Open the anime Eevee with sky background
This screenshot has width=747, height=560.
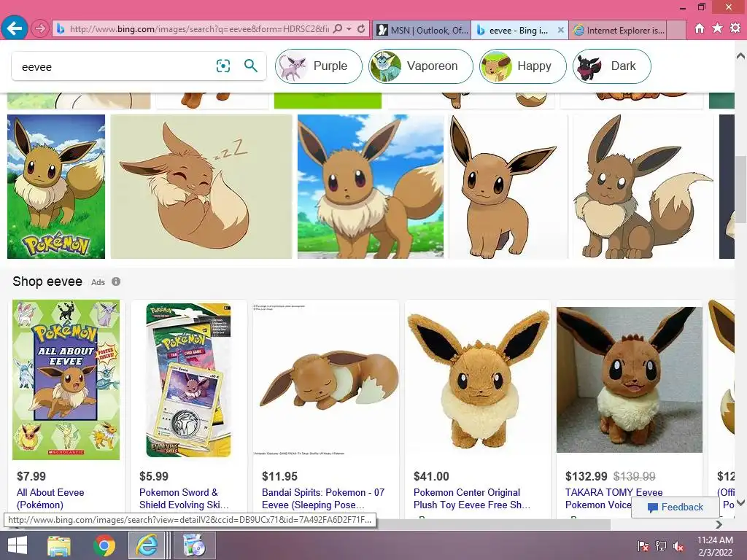371,187
